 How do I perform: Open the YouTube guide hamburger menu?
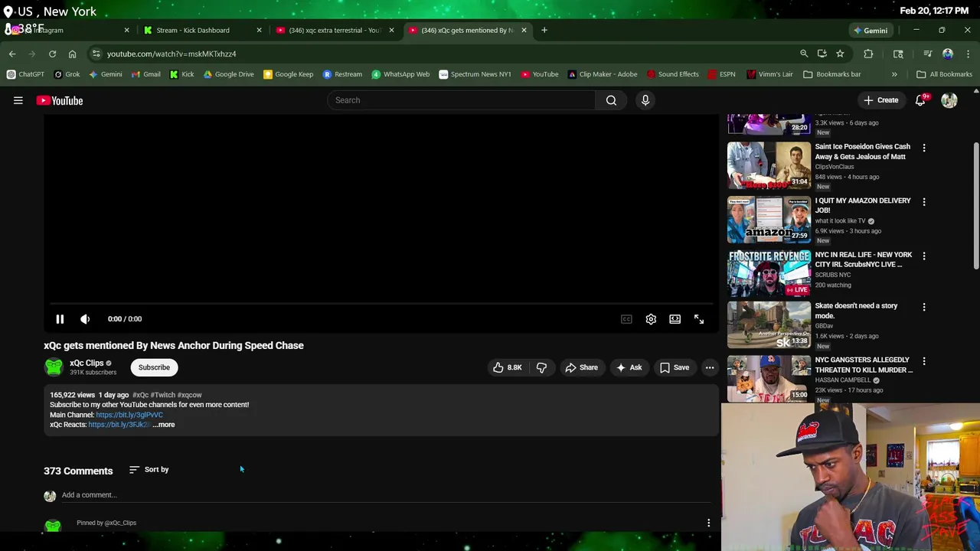pyautogui.click(x=18, y=100)
